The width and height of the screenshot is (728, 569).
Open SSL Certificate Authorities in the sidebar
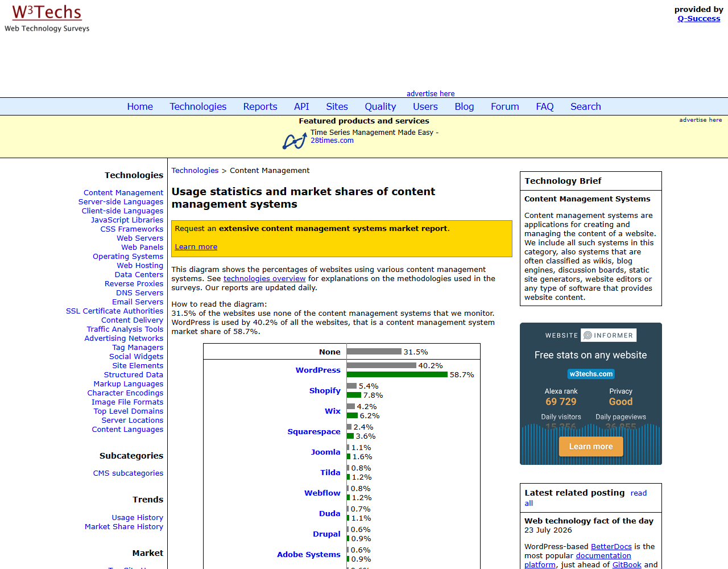[x=114, y=311]
